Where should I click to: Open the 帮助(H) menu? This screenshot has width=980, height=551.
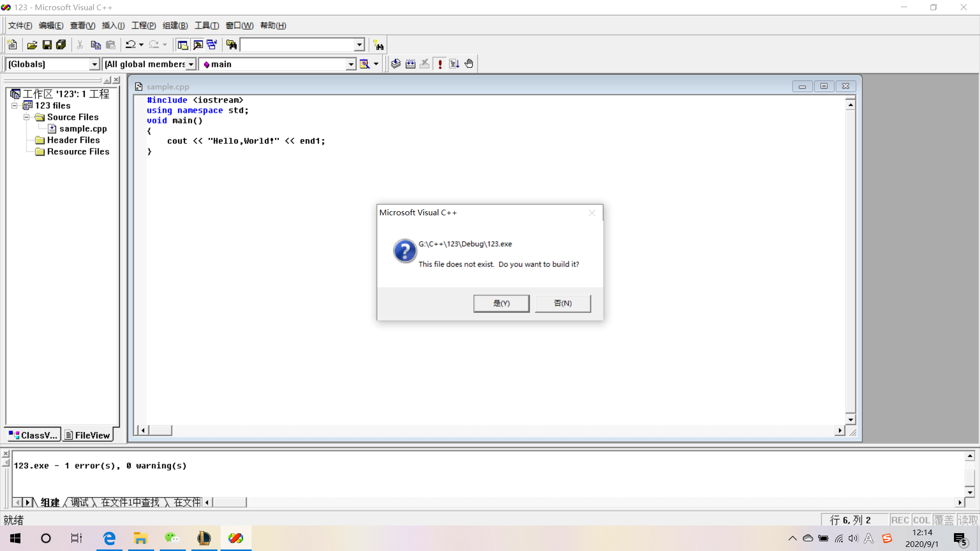(x=273, y=26)
